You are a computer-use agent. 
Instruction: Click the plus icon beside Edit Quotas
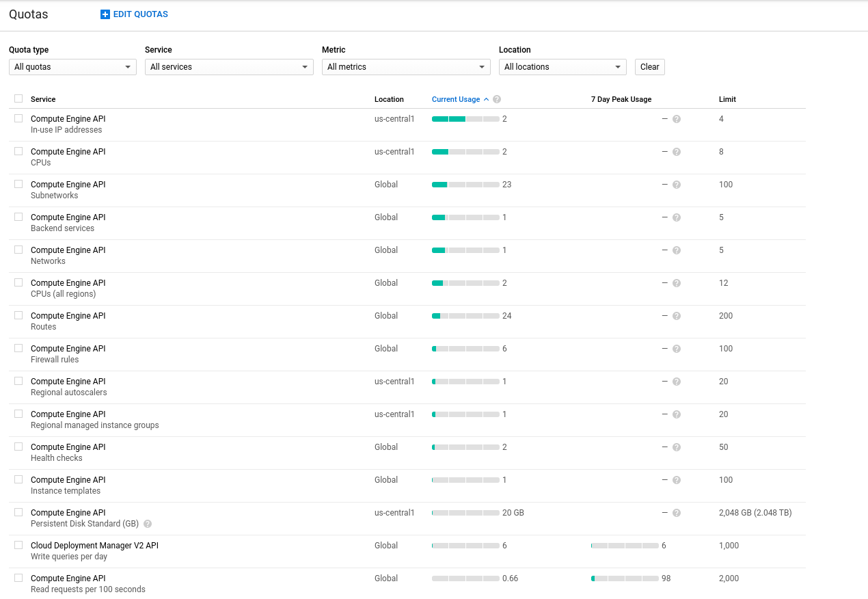[105, 14]
